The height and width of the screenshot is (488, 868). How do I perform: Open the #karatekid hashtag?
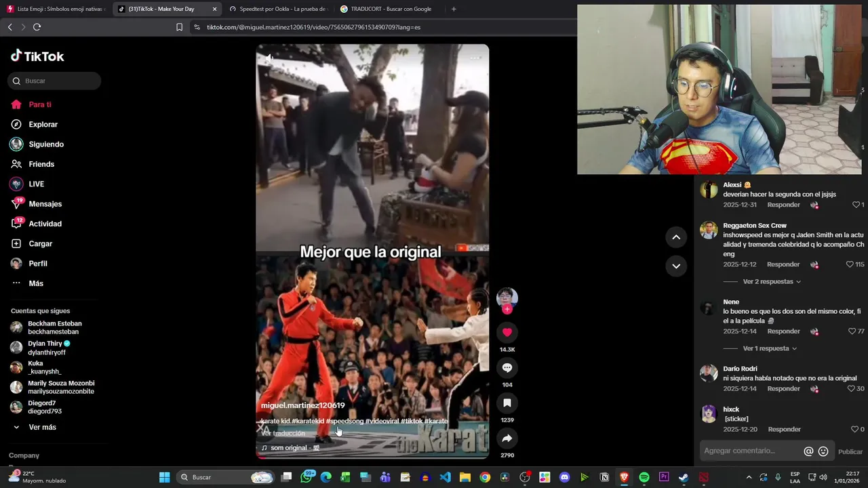click(x=308, y=421)
